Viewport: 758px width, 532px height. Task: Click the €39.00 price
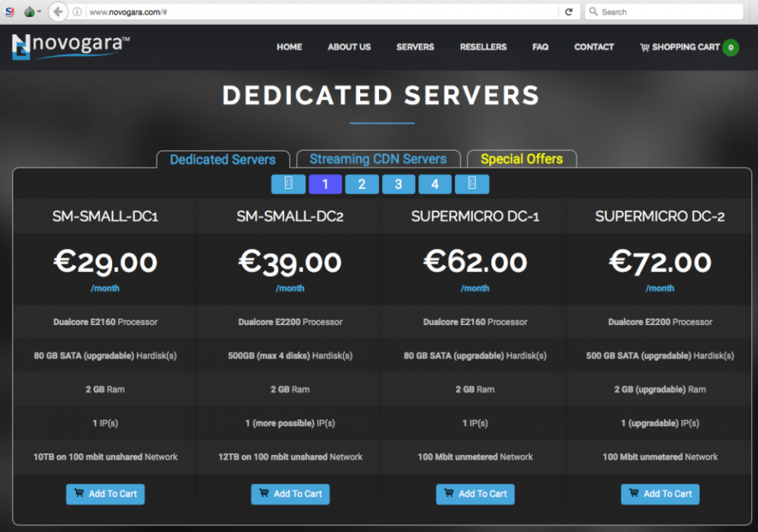(x=290, y=262)
